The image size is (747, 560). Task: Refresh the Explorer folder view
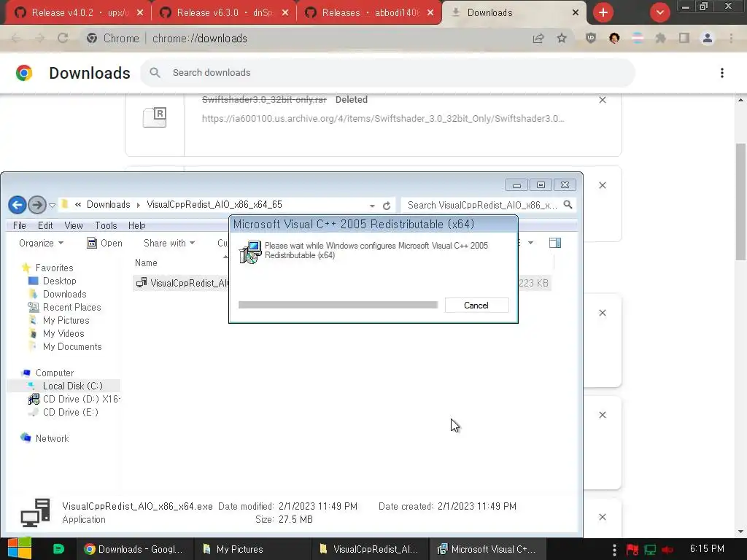(387, 206)
